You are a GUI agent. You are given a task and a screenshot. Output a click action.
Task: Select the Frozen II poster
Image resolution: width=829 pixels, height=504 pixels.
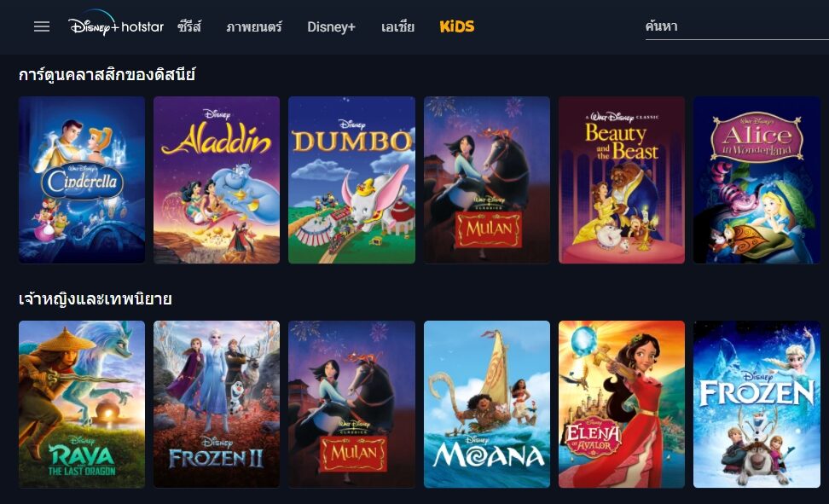click(217, 404)
